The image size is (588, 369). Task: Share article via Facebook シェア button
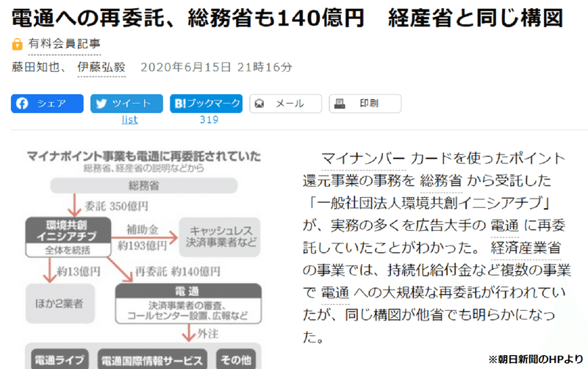click(x=47, y=104)
